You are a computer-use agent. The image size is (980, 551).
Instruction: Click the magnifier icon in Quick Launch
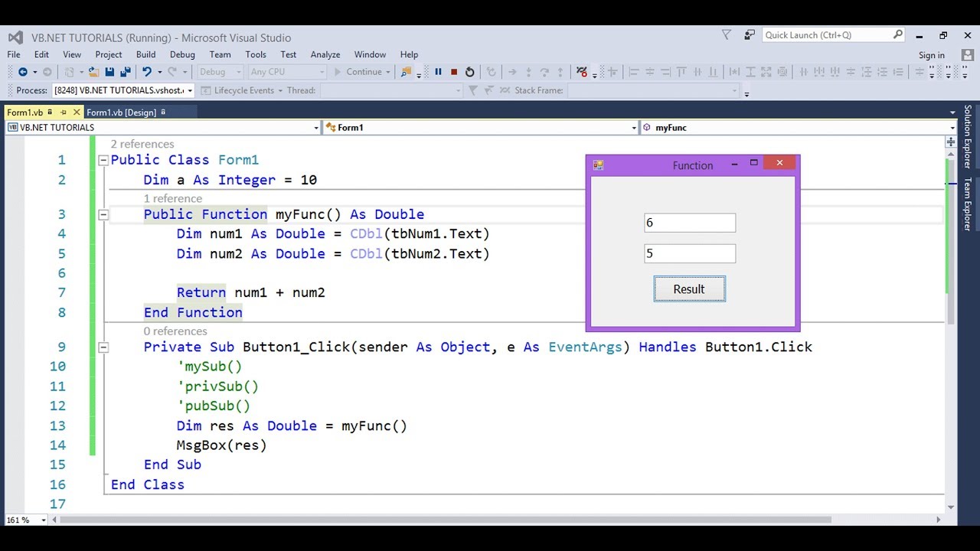click(897, 34)
